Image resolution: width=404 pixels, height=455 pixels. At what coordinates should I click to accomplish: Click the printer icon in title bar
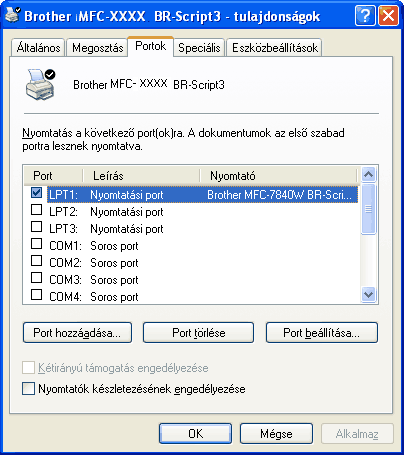[13, 15]
